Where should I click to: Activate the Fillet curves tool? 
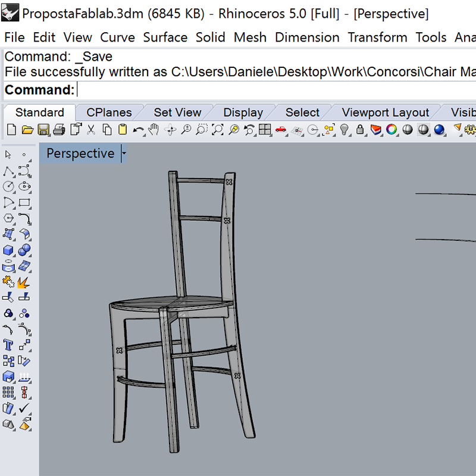point(24,218)
